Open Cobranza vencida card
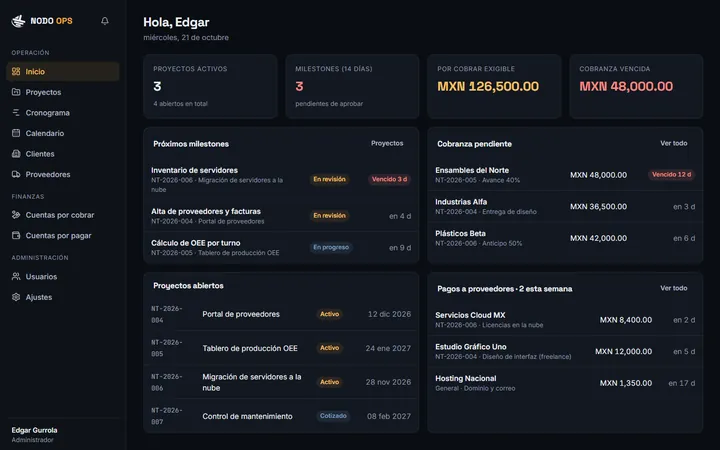Viewport: 720px width, 450px height. coord(636,86)
